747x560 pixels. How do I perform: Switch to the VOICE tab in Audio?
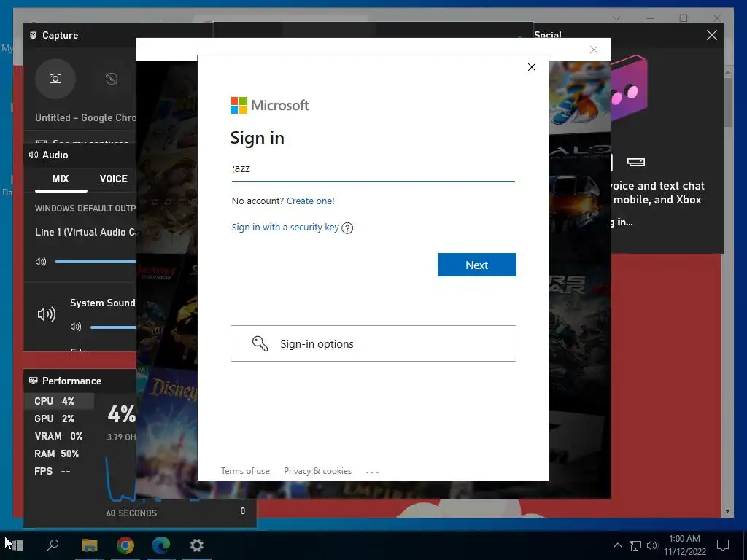coord(113,179)
